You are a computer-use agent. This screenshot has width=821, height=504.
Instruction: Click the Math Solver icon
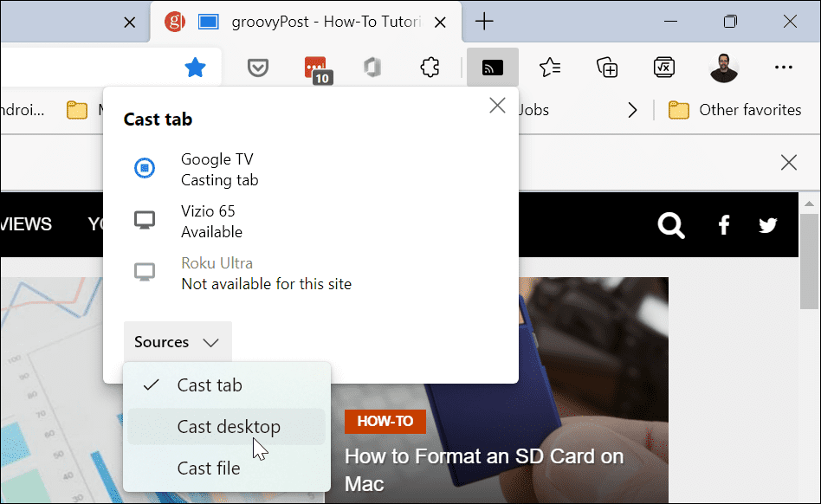pyautogui.click(x=664, y=68)
